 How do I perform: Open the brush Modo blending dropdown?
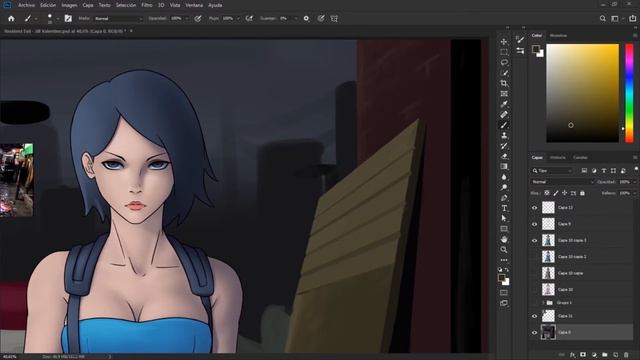tap(118, 18)
